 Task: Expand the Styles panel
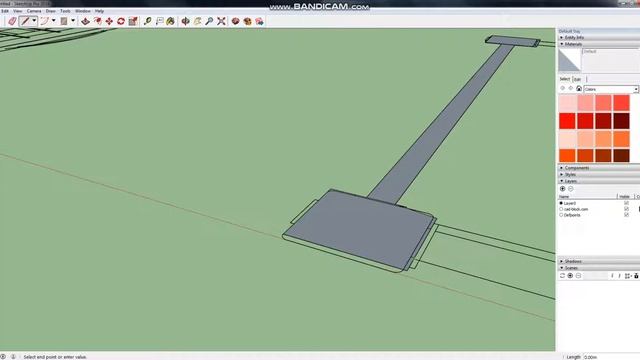[x=562, y=174]
